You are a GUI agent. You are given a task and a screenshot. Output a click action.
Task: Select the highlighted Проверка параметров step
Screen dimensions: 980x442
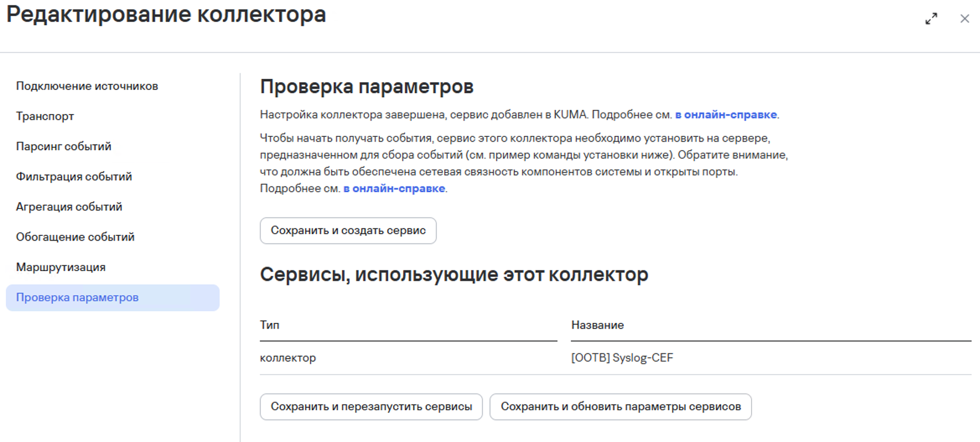77,298
